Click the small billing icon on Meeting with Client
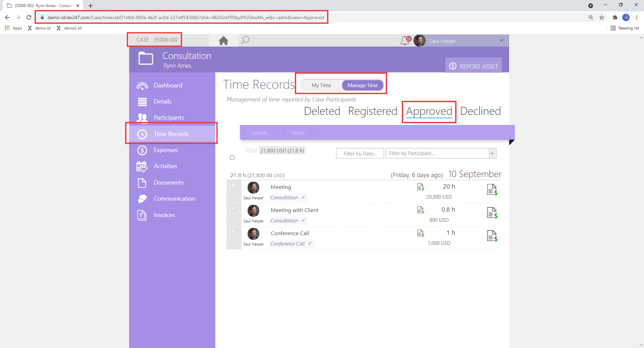 pyautogui.click(x=421, y=210)
